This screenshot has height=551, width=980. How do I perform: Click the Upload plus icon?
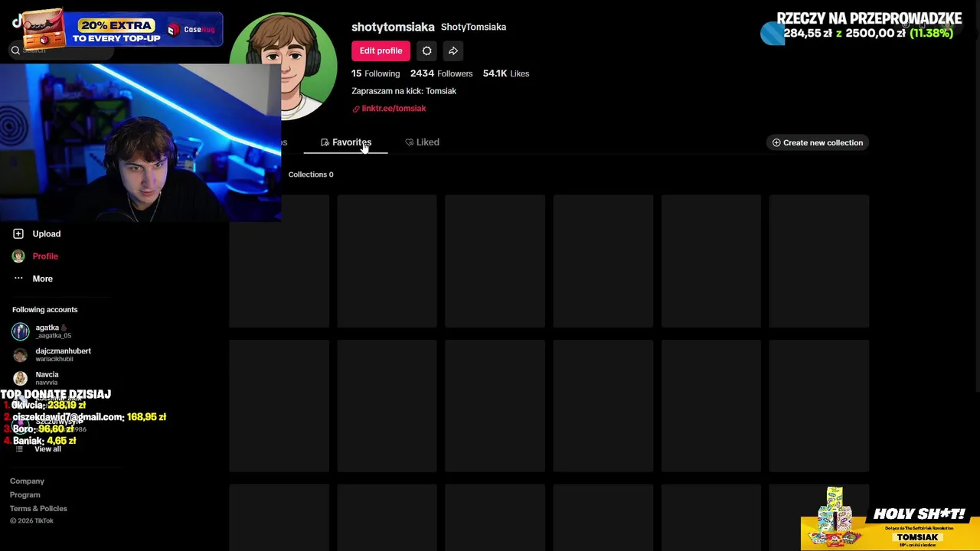18,233
